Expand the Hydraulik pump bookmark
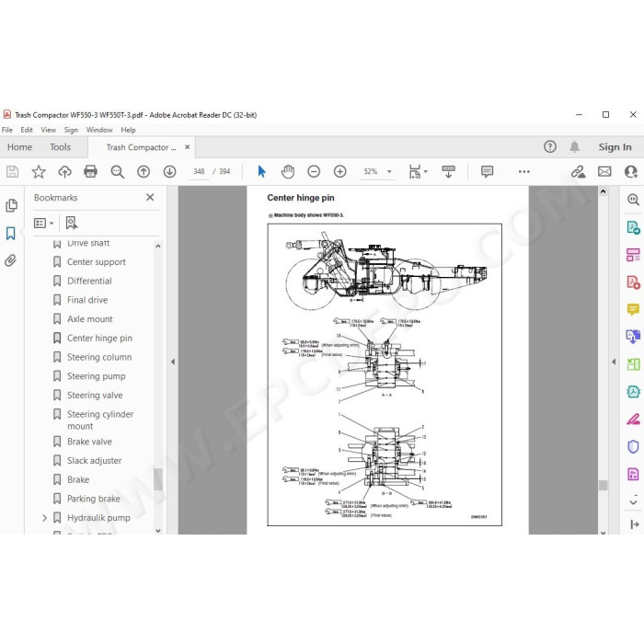Viewport: 644px width, 644px height. click(44, 518)
